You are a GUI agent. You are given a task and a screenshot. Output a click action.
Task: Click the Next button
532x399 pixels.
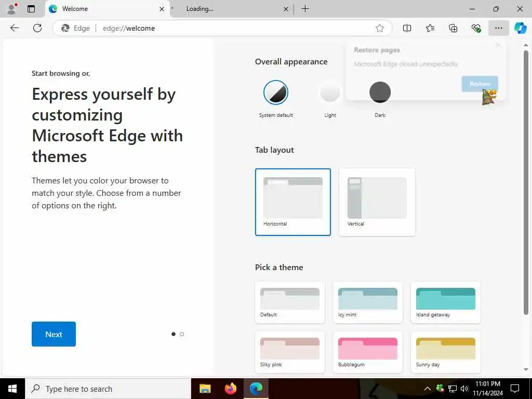54,334
